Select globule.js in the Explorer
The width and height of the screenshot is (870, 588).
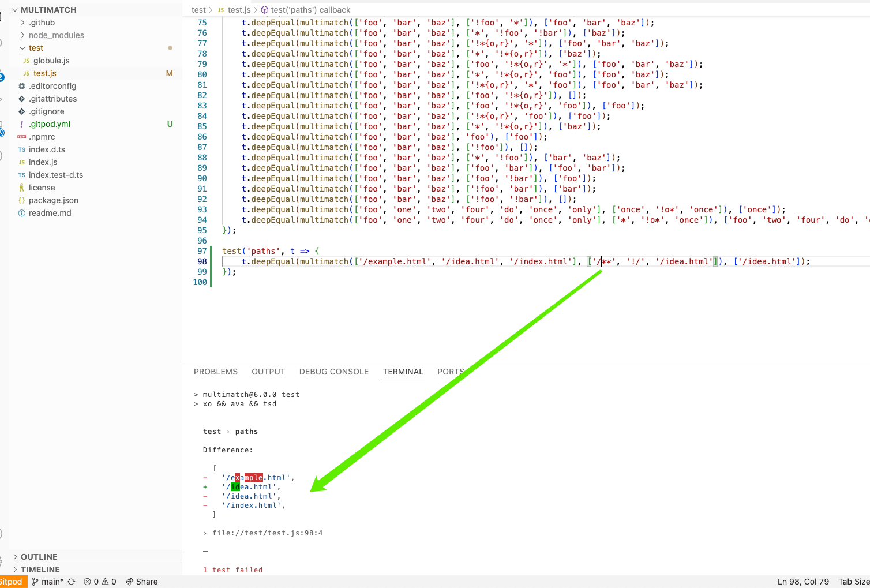[x=52, y=60]
